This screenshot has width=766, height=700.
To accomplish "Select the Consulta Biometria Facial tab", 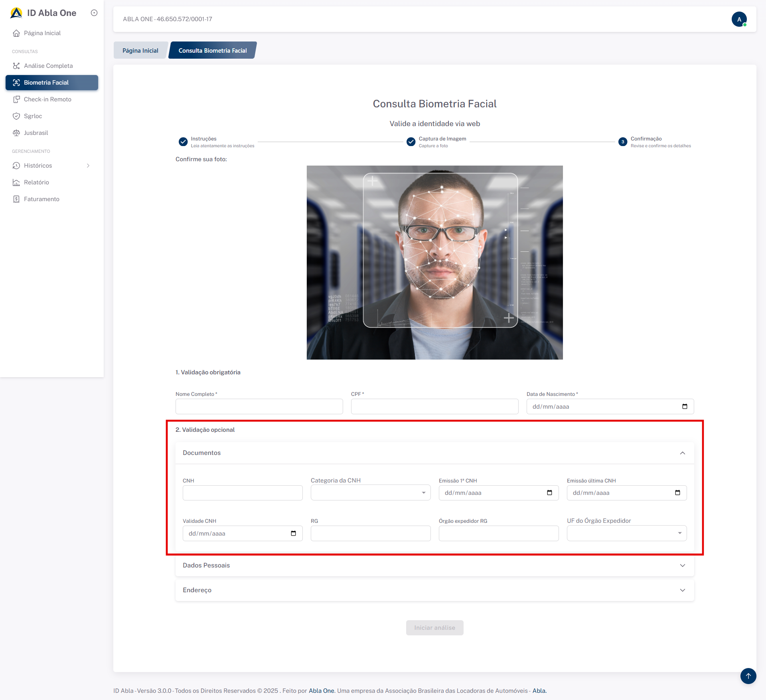I will (x=212, y=51).
